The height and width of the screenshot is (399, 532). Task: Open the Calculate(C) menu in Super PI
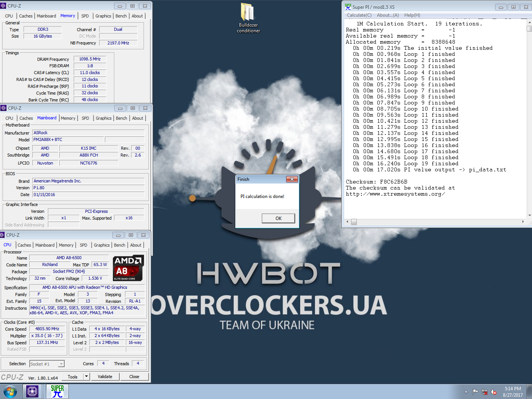tap(359, 15)
